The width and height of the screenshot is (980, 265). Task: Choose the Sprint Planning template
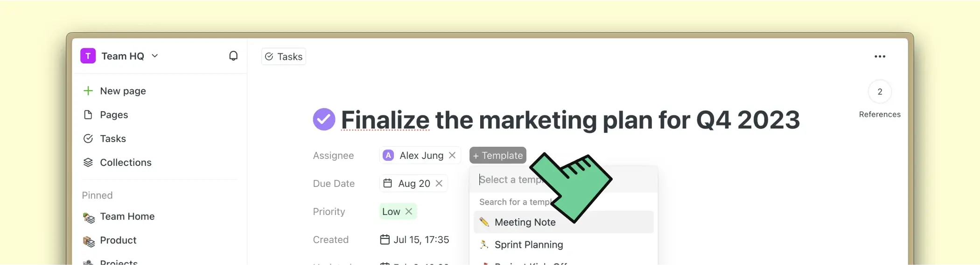coord(528,244)
